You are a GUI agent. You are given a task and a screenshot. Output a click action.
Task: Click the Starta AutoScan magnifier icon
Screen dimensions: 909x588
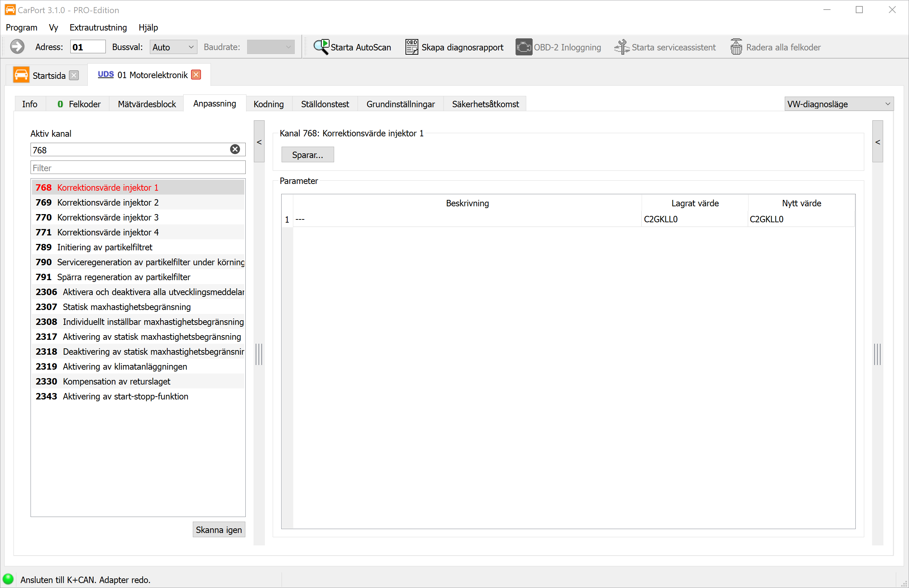tap(321, 47)
